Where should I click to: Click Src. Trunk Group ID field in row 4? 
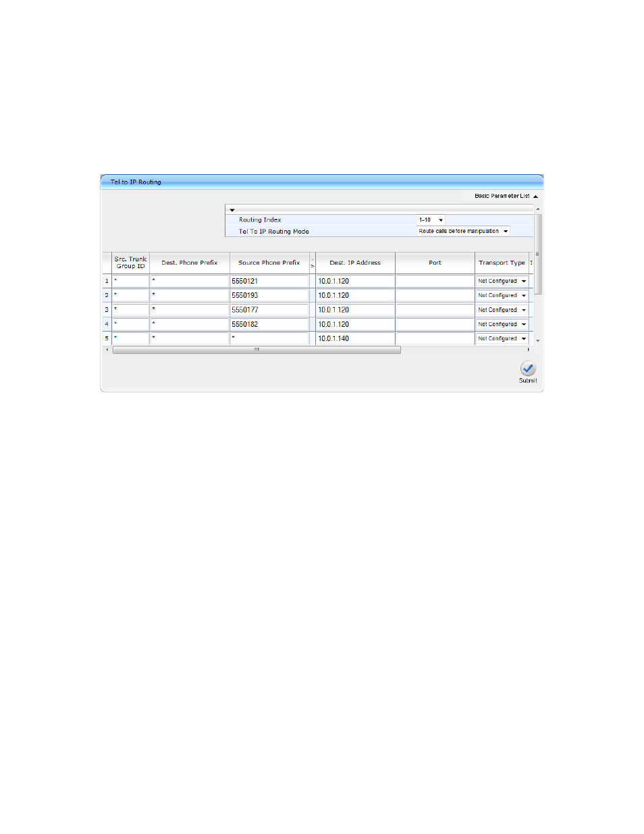[x=130, y=324]
